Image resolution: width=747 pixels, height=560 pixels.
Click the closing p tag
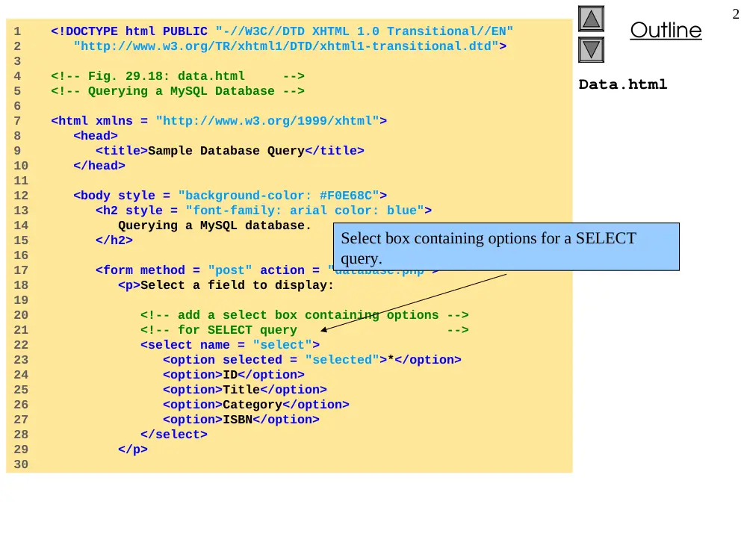(133, 449)
